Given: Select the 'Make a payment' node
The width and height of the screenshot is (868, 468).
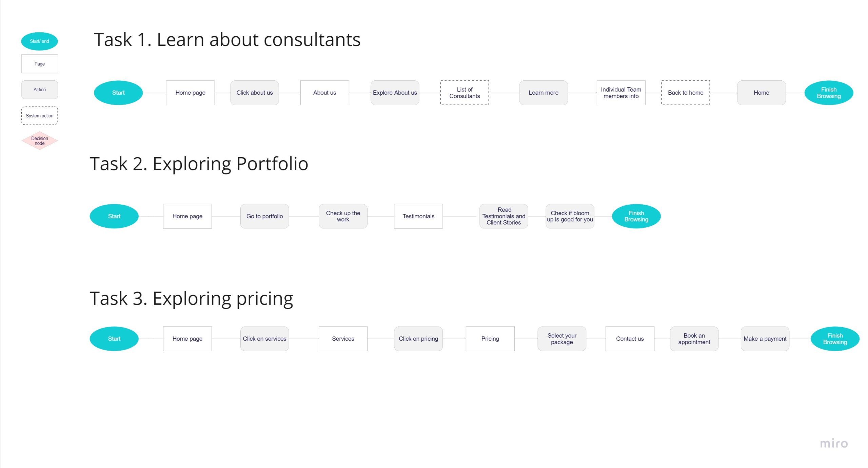Looking at the screenshot, I should (765, 339).
